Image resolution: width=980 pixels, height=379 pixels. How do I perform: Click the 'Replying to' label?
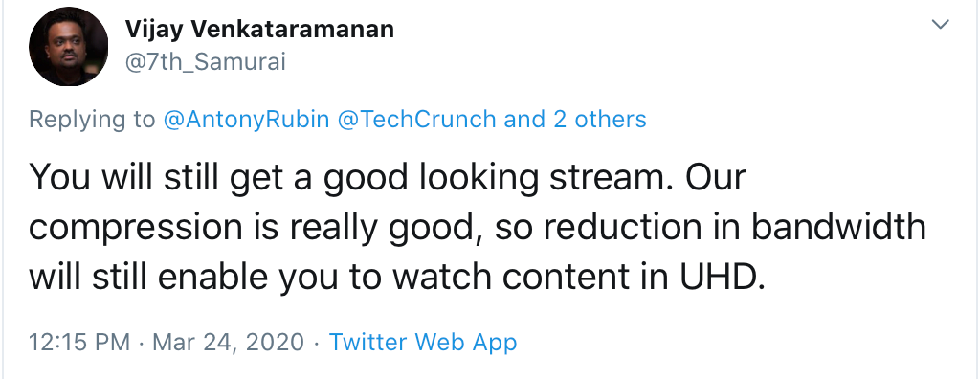point(92,120)
